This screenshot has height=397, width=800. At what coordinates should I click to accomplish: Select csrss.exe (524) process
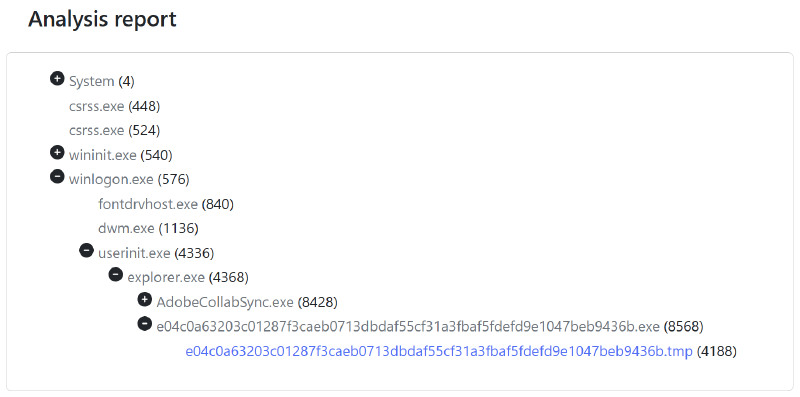[115, 131]
